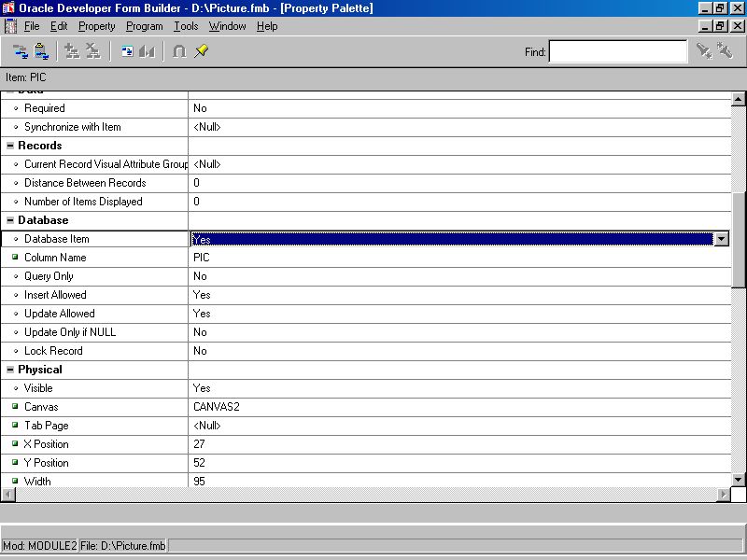Collapse the Physical property group
This screenshot has height=560, width=747.
click(10, 370)
